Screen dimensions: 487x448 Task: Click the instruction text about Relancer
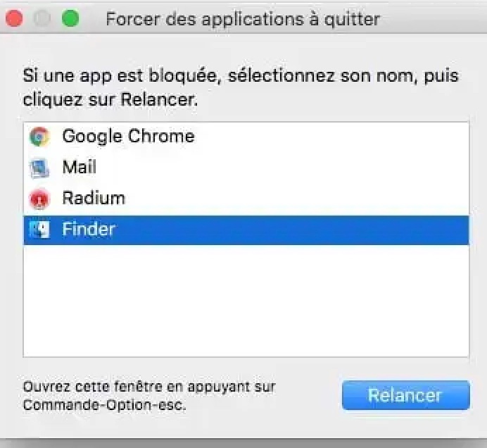coord(239,87)
